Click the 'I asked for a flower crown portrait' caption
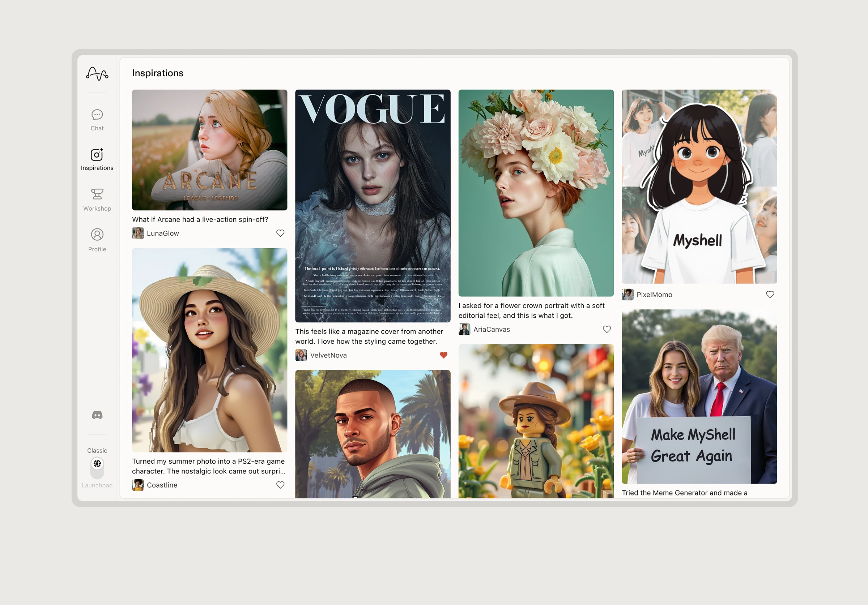 click(x=532, y=310)
